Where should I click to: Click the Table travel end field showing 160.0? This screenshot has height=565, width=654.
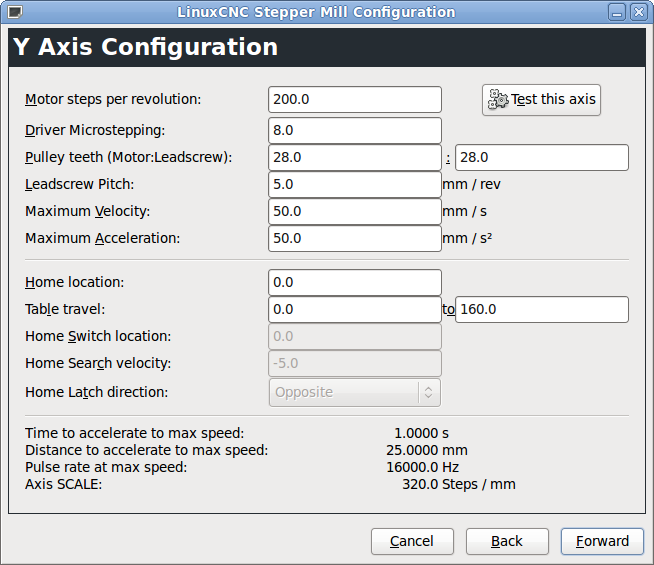541,310
